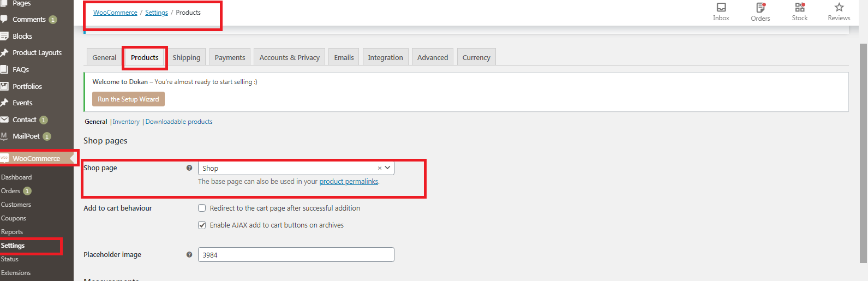This screenshot has width=868, height=281.
Task: Switch to the General settings tab
Action: coord(104,57)
